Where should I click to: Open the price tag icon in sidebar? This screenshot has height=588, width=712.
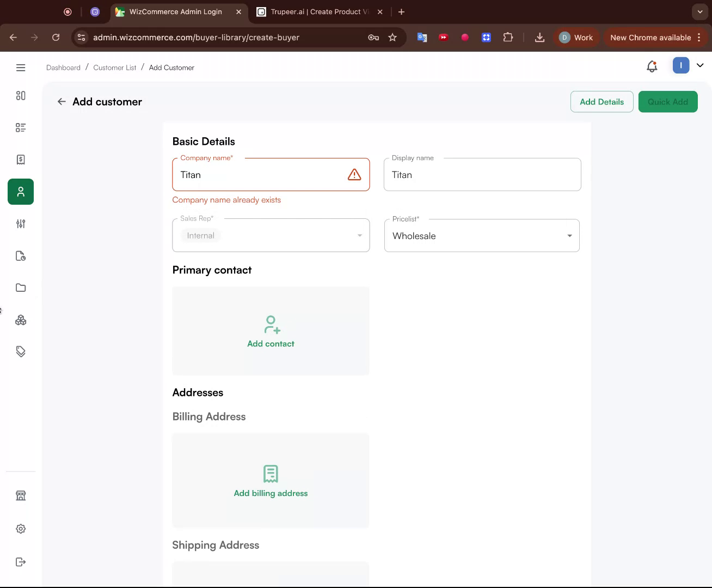[x=21, y=352]
